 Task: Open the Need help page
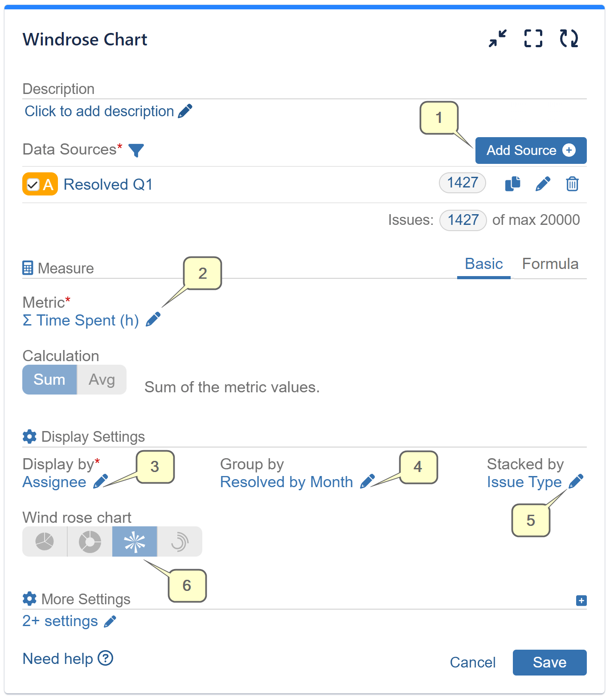pos(68,659)
